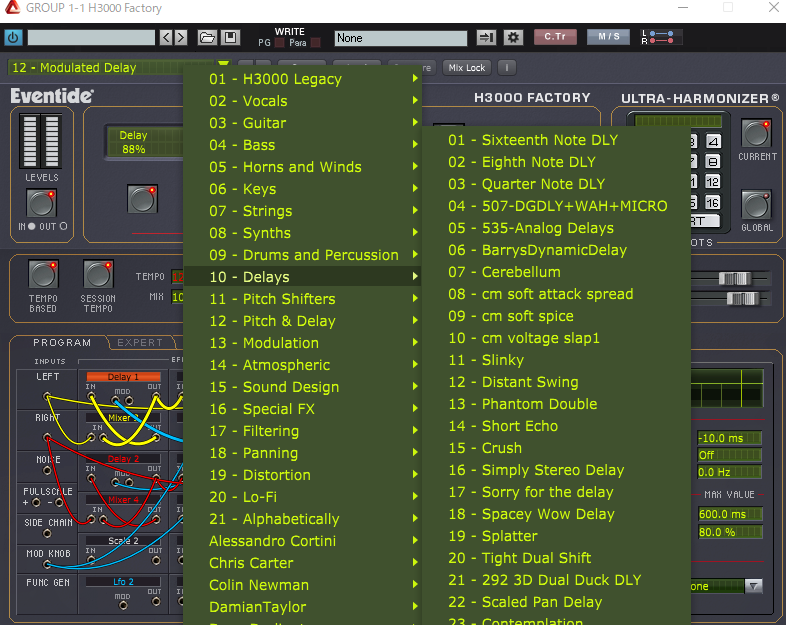Switch to the PROGRAM tab
Viewport: 786px width, 625px height.
[62, 343]
